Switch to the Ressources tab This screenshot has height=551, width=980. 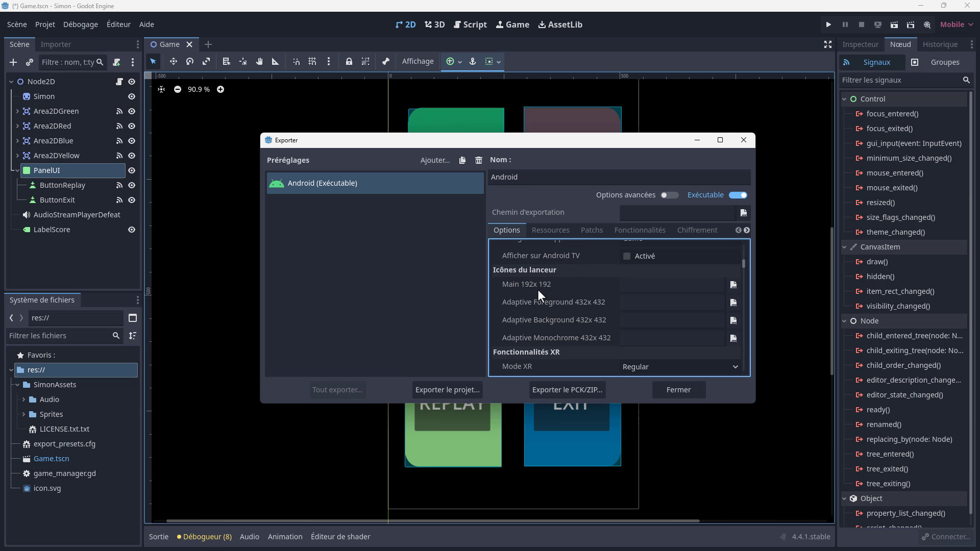pos(550,230)
